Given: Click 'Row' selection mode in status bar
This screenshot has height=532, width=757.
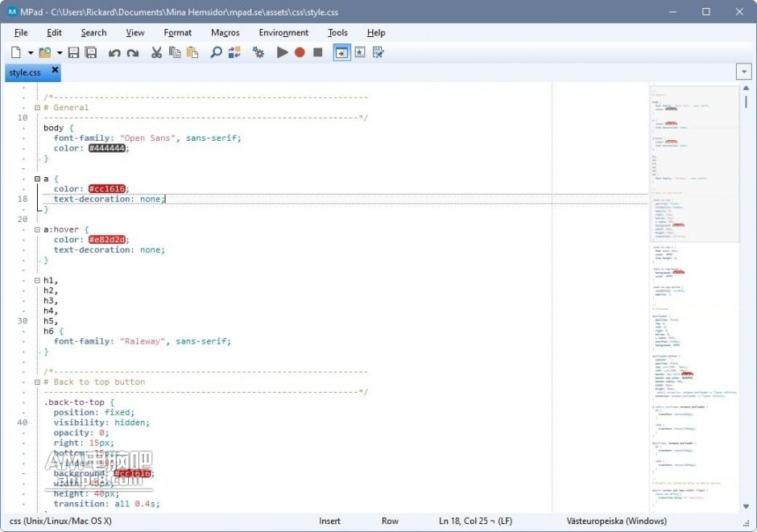Looking at the screenshot, I should pos(390,521).
